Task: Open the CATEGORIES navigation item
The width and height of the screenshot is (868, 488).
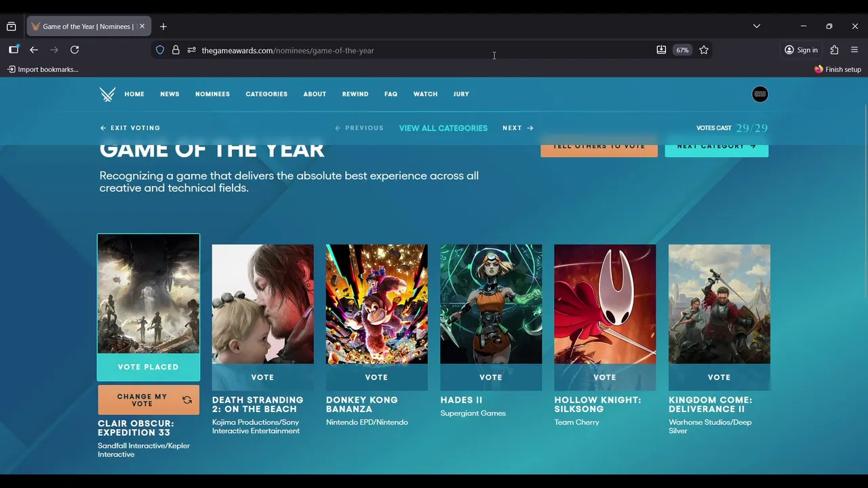Action: tap(267, 94)
